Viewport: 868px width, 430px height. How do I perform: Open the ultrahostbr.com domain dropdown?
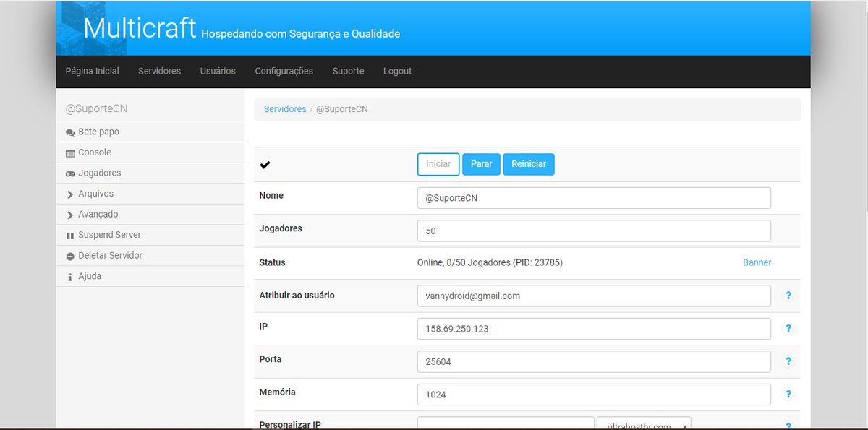coord(643,425)
